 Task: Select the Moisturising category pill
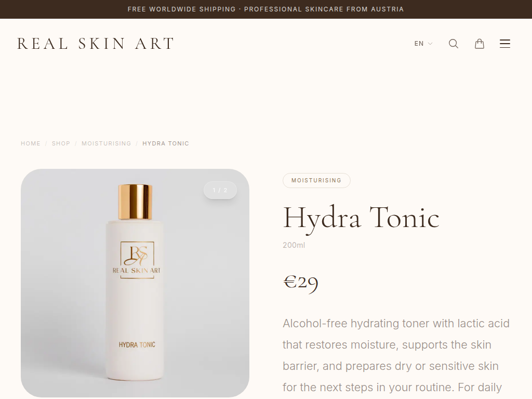(x=316, y=180)
